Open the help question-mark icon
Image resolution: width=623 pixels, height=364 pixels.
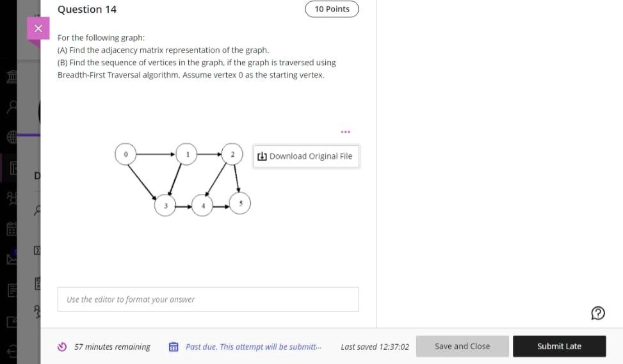click(597, 313)
